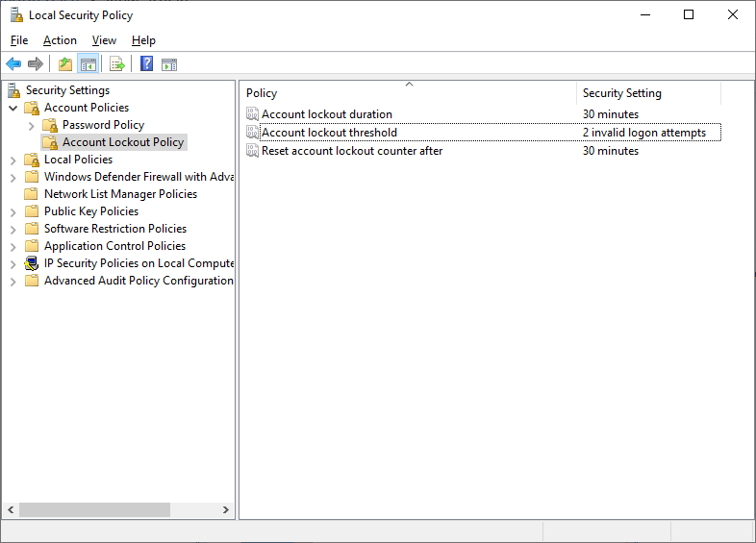
Task: Click the Security Settings root icon
Action: [x=14, y=90]
